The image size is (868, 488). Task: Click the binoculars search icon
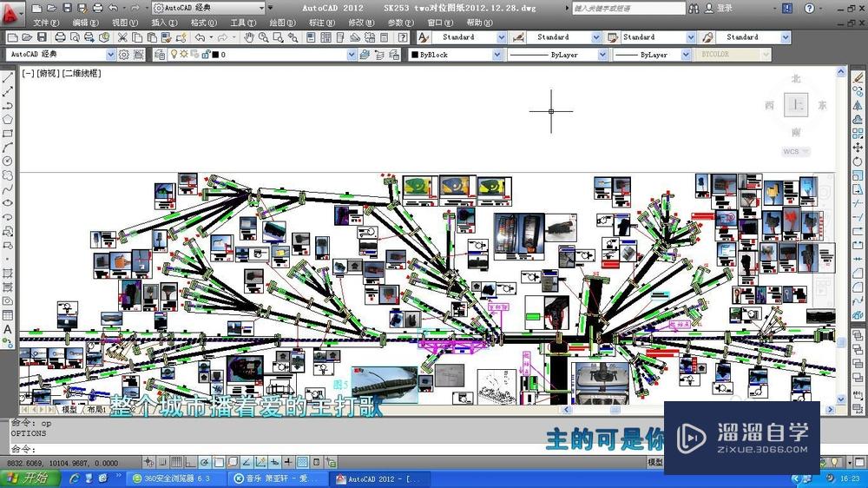tap(694, 8)
